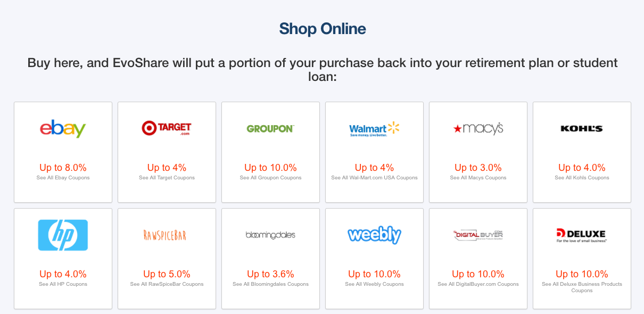The height and width of the screenshot is (314, 644).
Task: Select the Groupon logo
Action: [x=270, y=129]
